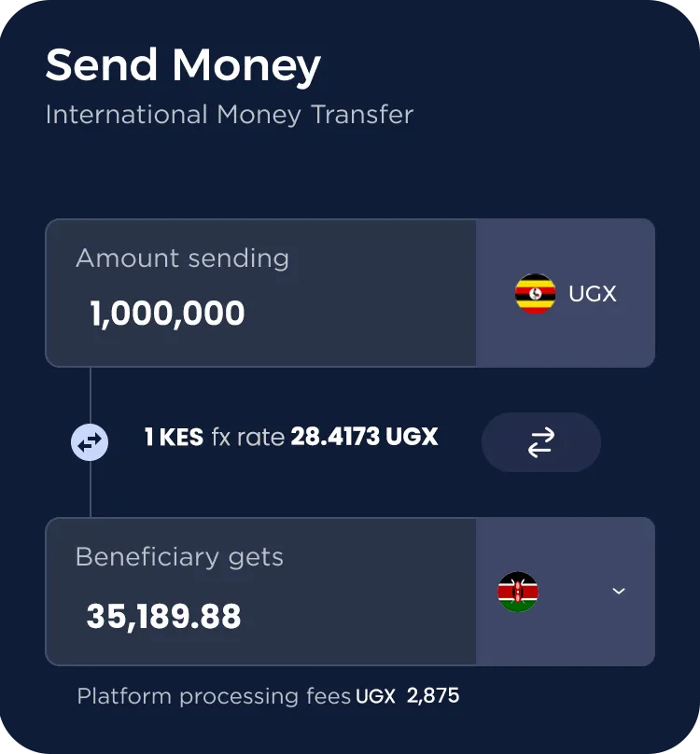Click the UGX 2,875 fee amount
This screenshot has width=700, height=754.
(408, 696)
